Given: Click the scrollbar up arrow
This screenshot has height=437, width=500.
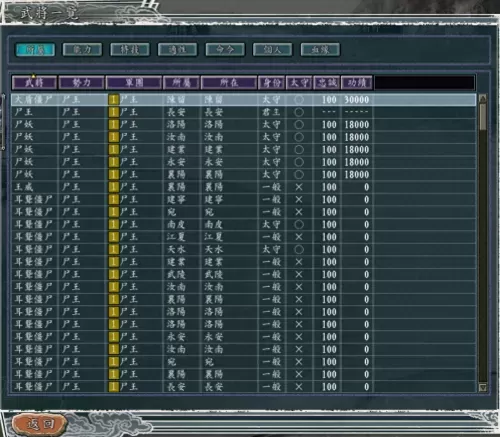Looking at the screenshot, I should 482,98.
